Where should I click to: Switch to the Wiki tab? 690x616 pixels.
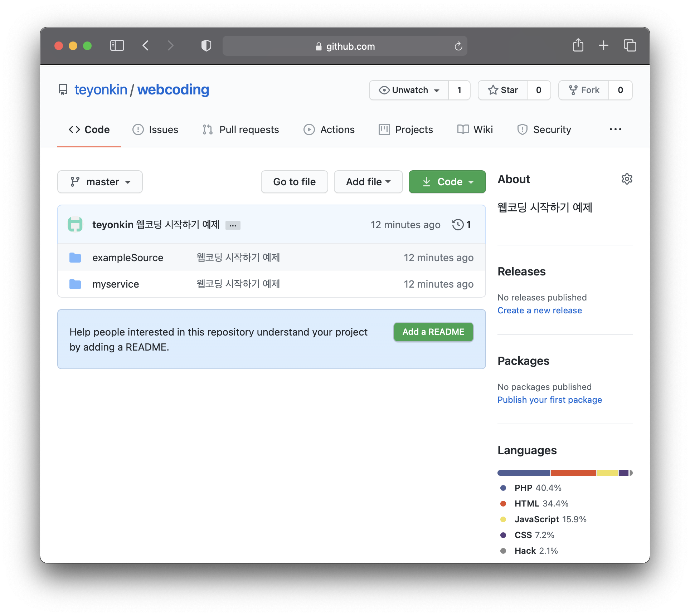click(475, 129)
